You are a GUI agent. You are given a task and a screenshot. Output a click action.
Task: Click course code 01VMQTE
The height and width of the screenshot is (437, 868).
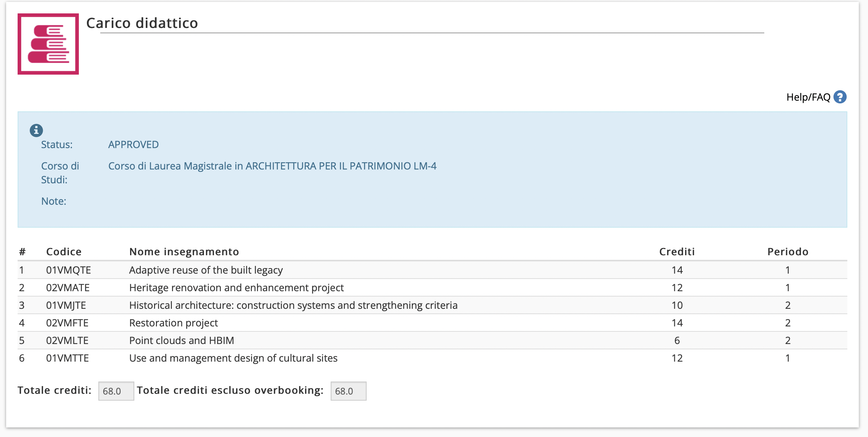tap(69, 270)
